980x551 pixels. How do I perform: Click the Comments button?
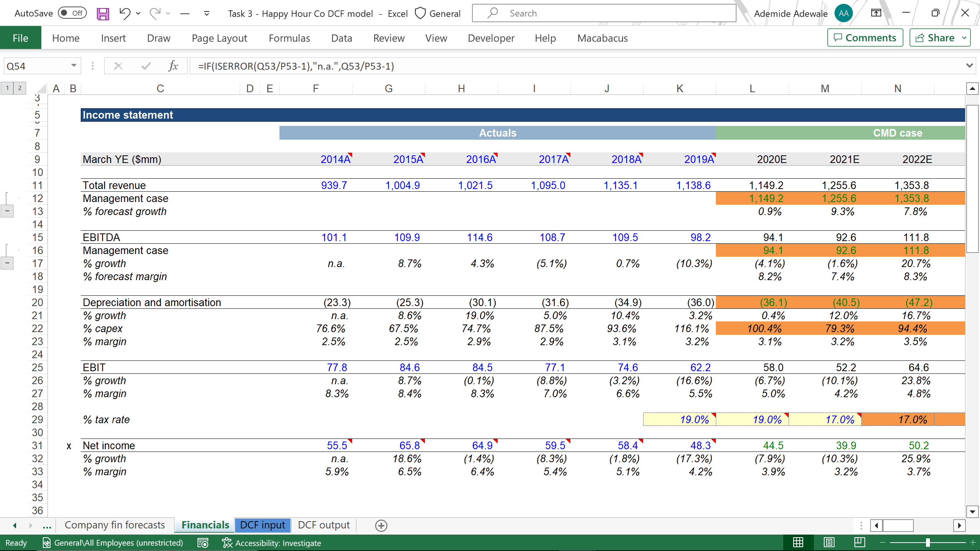pyautogui.click(x=865, y=37)
